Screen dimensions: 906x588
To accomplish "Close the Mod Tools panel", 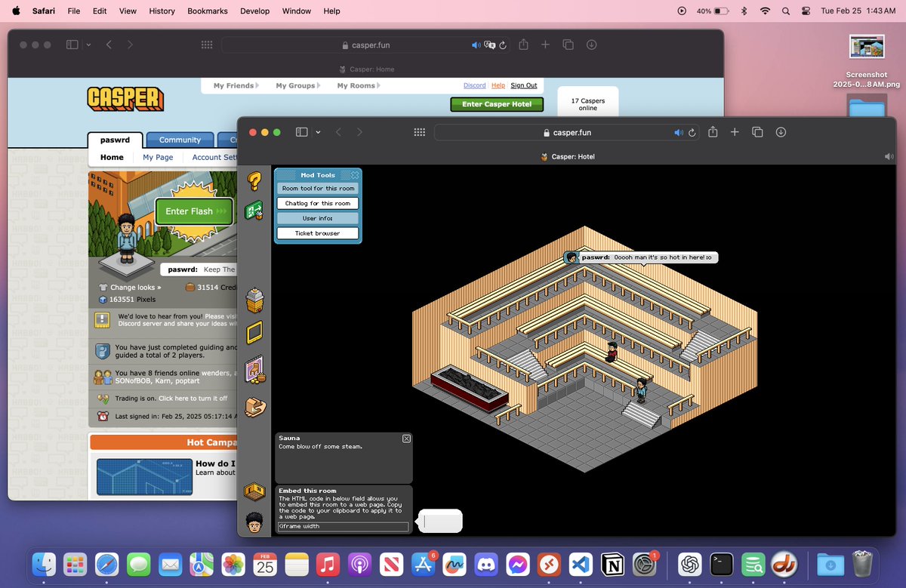I will coord(355,175).
